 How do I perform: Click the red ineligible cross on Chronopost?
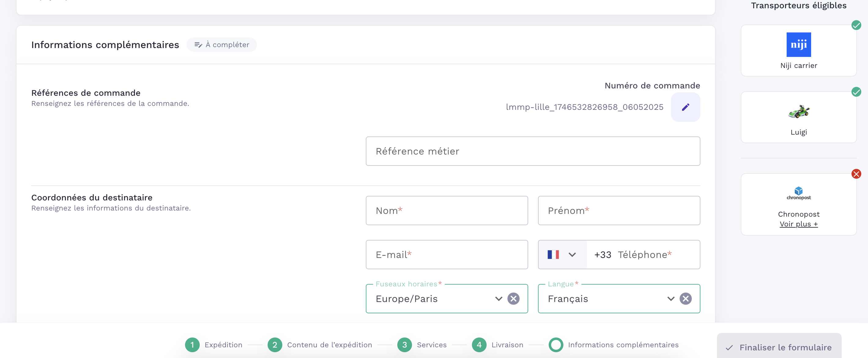856,174
